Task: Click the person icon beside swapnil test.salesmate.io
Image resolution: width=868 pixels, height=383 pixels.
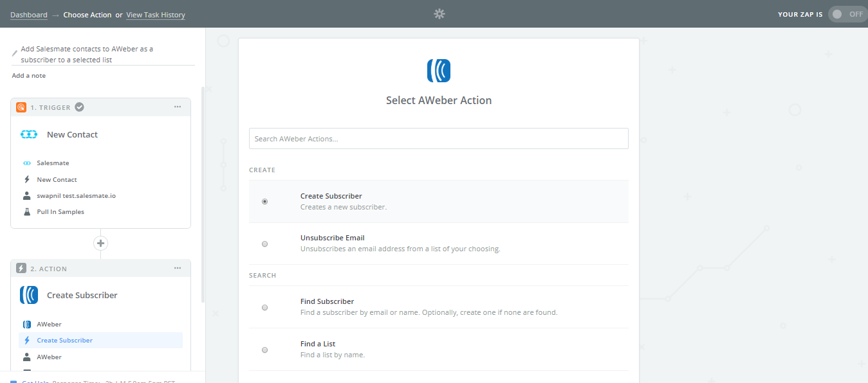Action: 27,195
